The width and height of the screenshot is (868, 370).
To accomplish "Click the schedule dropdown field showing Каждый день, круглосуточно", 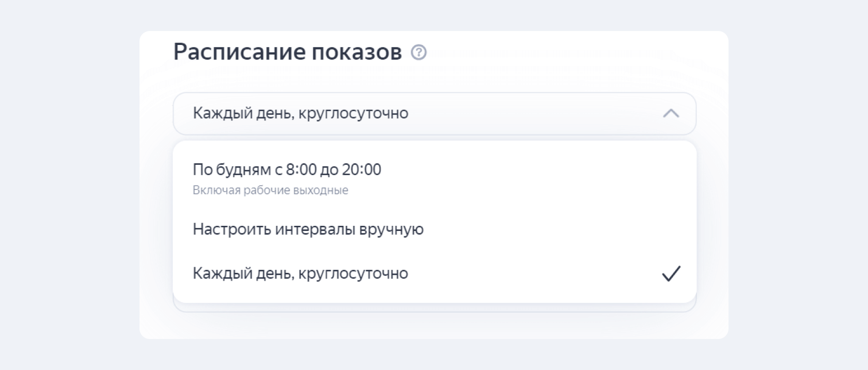I will pos(435,114).
